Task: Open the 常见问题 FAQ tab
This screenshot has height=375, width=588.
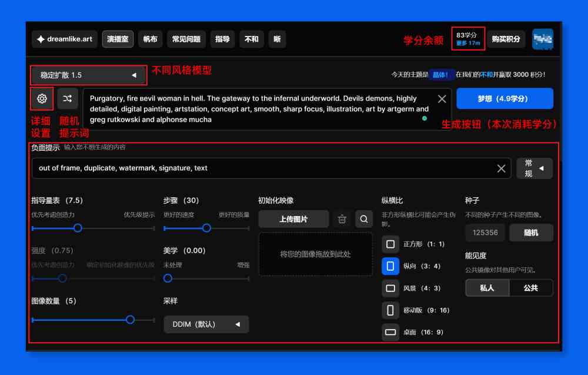Action: 186,39
